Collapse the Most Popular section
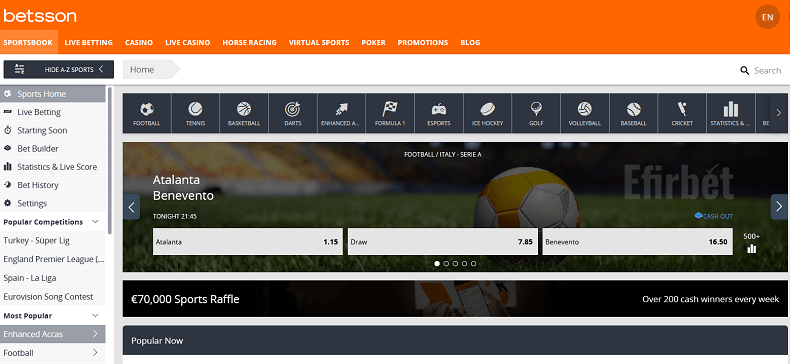790x364 pixels. click(x=95, y=316)
